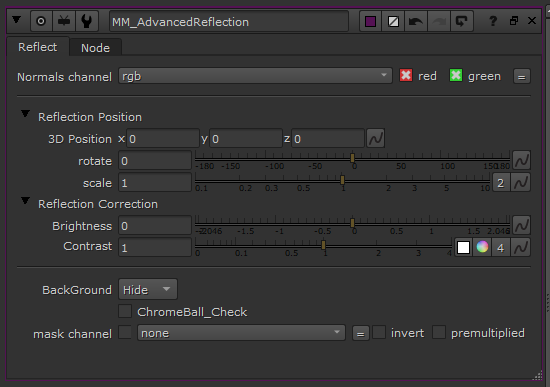Image resolution: width=550 pixels, height=387 pixels.
Task: Split Contrast into 4 channels button
Action: [x=501, y=247]
